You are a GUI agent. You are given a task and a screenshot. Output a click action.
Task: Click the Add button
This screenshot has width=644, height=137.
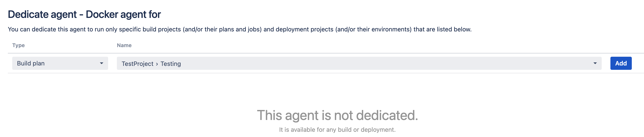coord(621,63)
